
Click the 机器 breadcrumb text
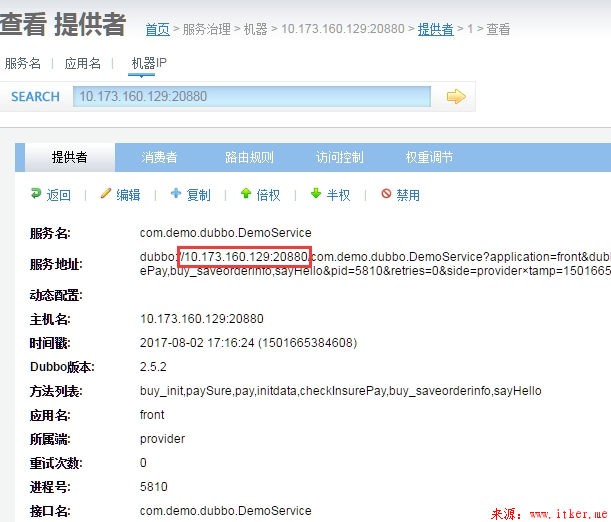256,29
